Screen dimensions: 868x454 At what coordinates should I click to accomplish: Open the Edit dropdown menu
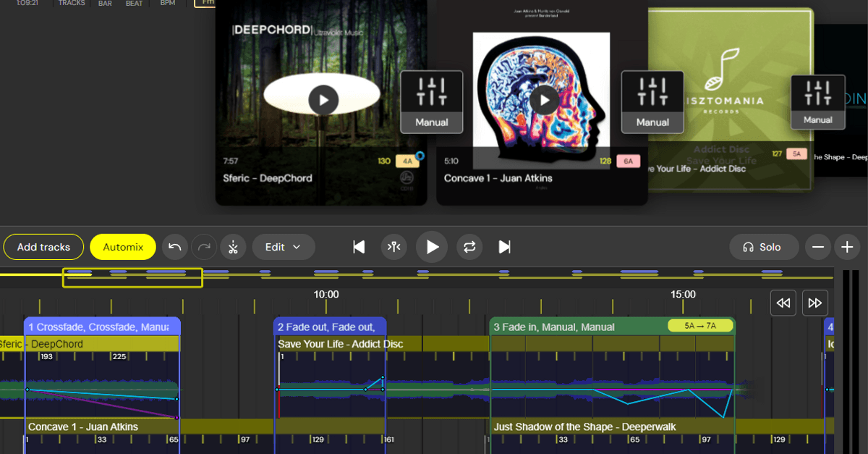pyautogui.click(x=283, y=247)
